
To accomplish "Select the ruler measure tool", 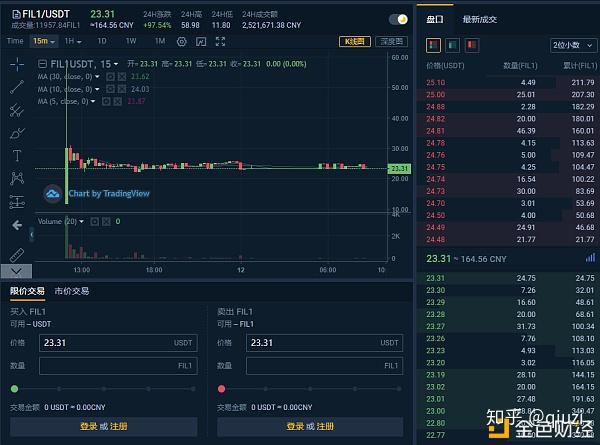I will coord(17,254).
